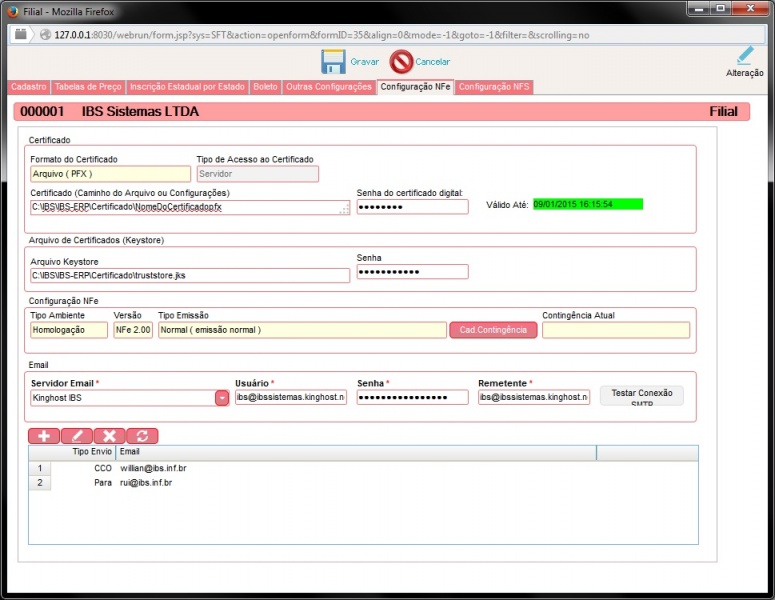Click the pencil edit-email button
This screenshot has height=600, width=775.
click(77, 436)
